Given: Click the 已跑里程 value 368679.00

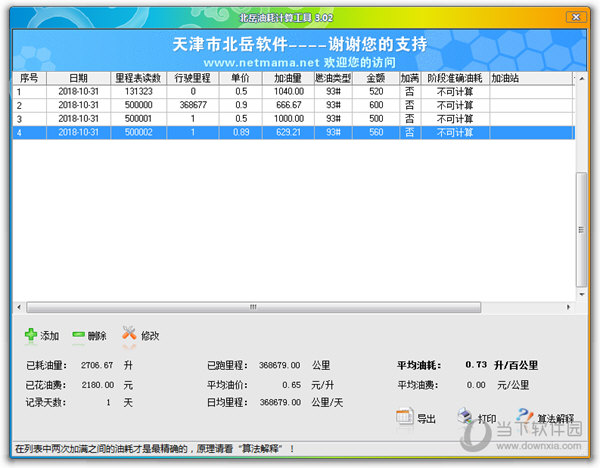Looking at the screenshot, I should (x=279, y=365).
